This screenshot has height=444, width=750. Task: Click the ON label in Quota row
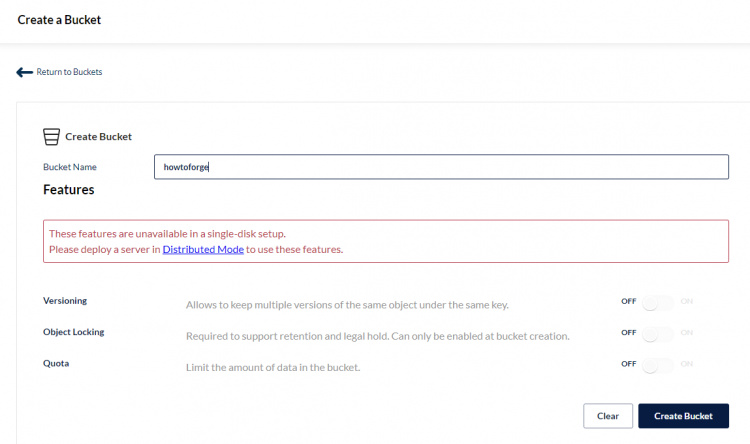[687, 364]
